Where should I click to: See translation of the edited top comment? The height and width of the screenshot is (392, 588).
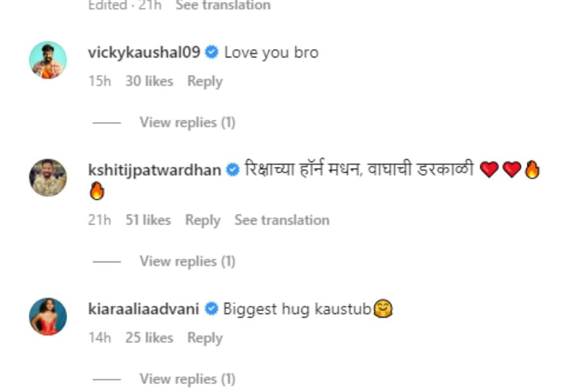click(223, 5)
